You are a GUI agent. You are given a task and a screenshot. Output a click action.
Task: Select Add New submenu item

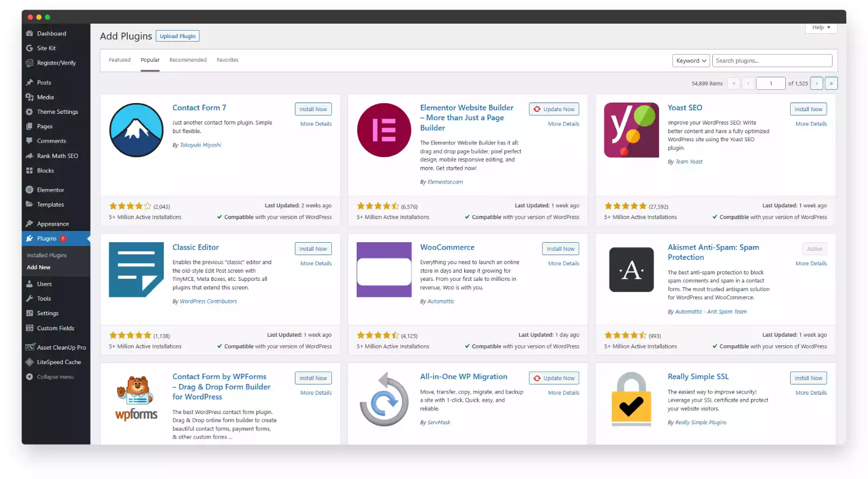tap(39, 267)
